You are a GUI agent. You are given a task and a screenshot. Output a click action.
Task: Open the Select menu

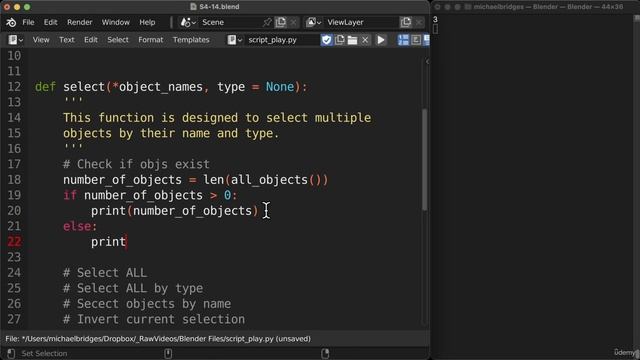[118, 40]
